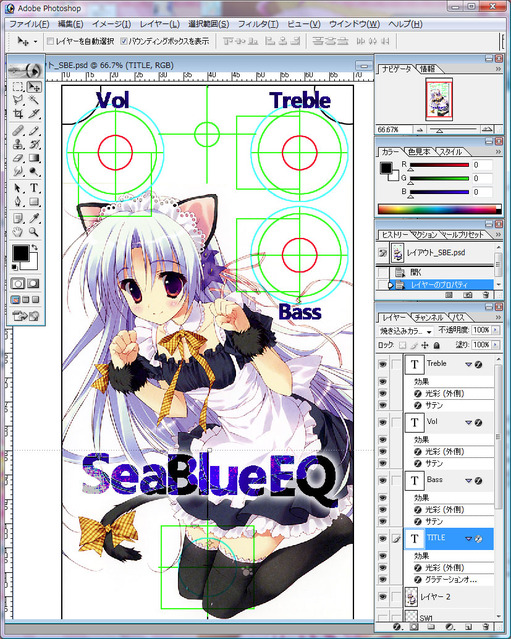This screenshot has height=639, width=511.
Task: Select the Path Selection arrow tool
Action: click(18, 188)
